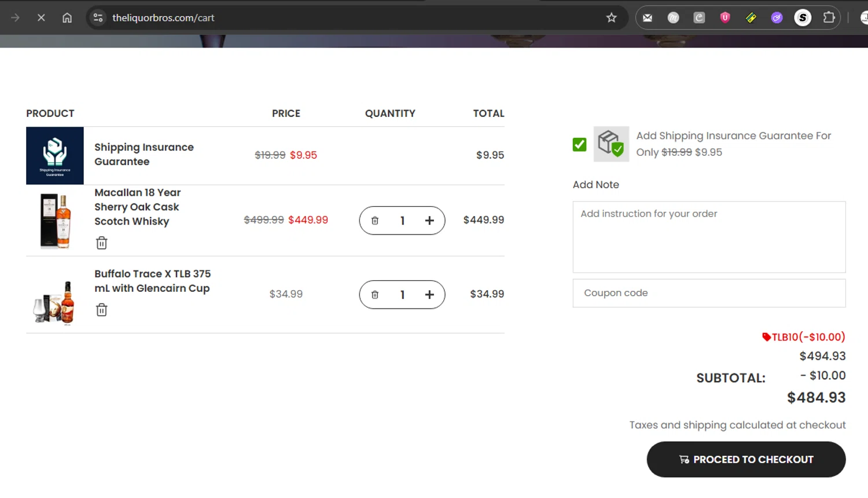This screenshot has width=868, height=498.
Task: Open the mail envelope extension
Action: (x=648, y=18)
